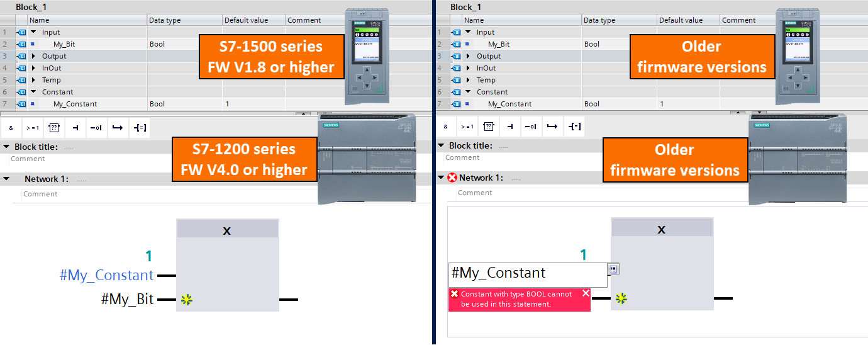Click the Network 1 comment field in right pane

601,193
